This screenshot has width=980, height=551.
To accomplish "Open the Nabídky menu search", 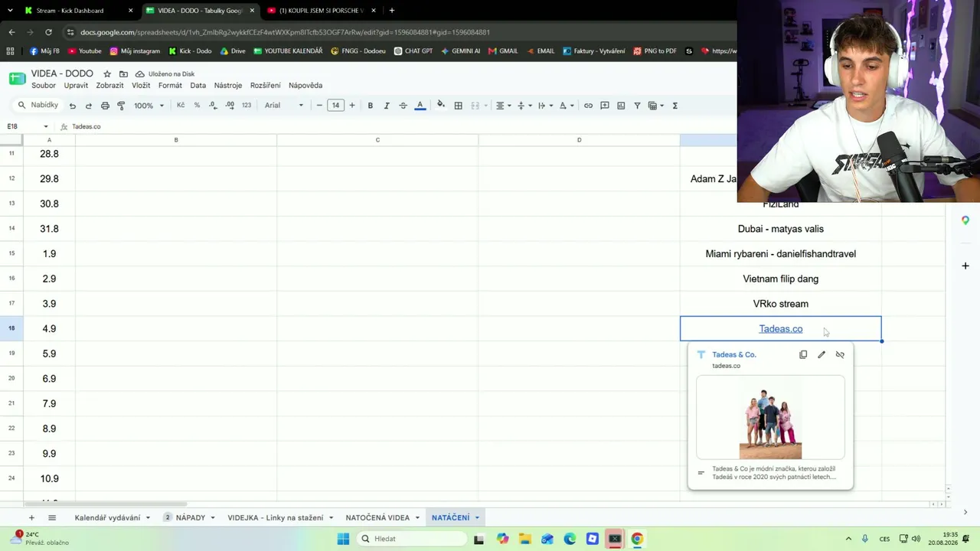I will tap(38, 106).
